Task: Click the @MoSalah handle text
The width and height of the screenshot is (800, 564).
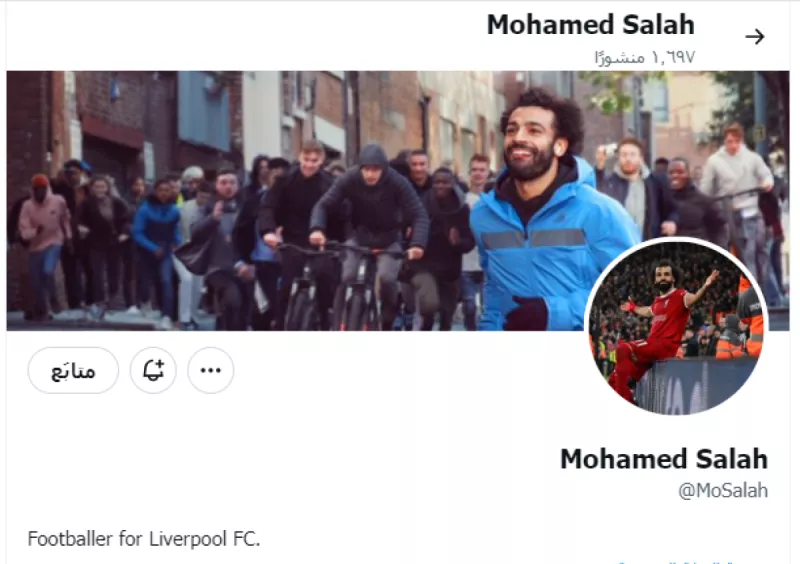Action: 723,490
